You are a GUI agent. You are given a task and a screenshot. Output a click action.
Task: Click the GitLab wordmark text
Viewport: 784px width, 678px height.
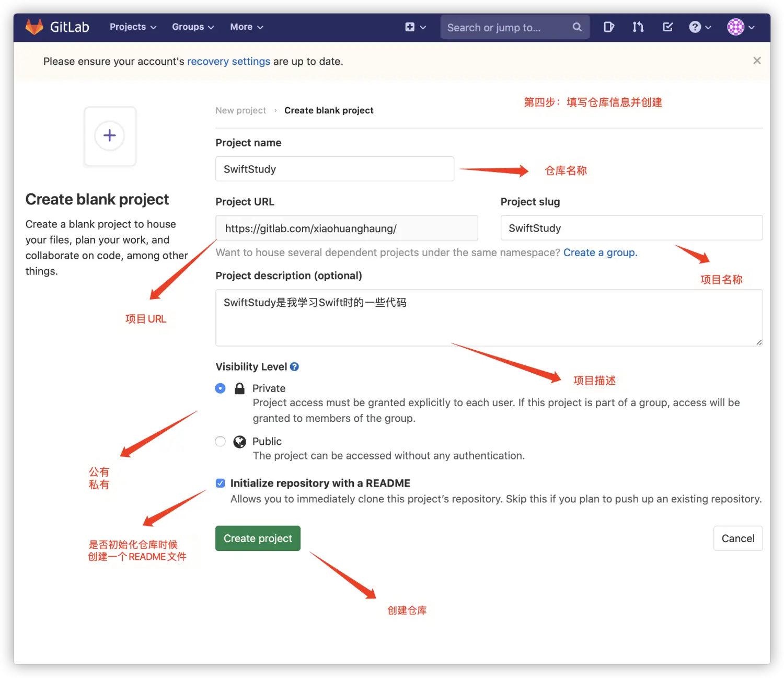click(x=70, y=27)
